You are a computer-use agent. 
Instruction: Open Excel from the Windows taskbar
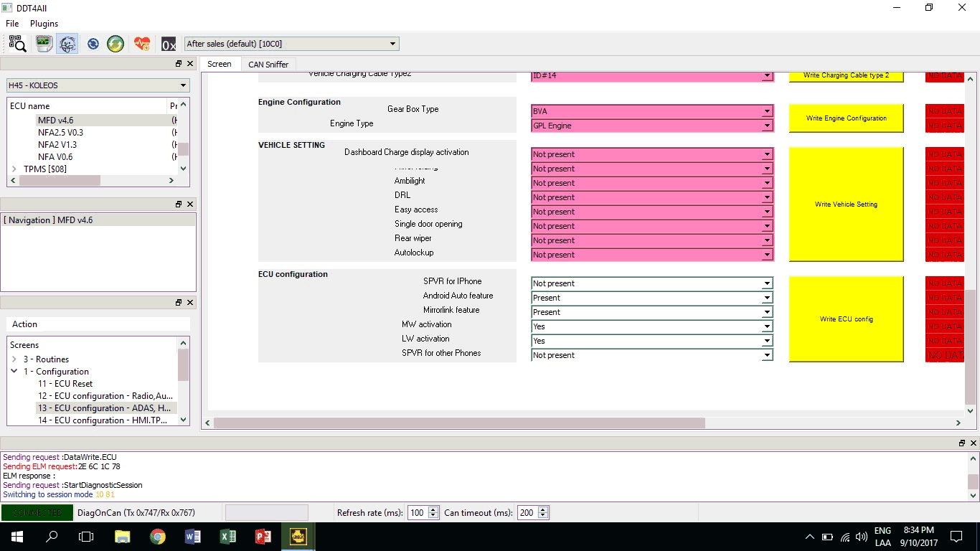coord(227,537)
